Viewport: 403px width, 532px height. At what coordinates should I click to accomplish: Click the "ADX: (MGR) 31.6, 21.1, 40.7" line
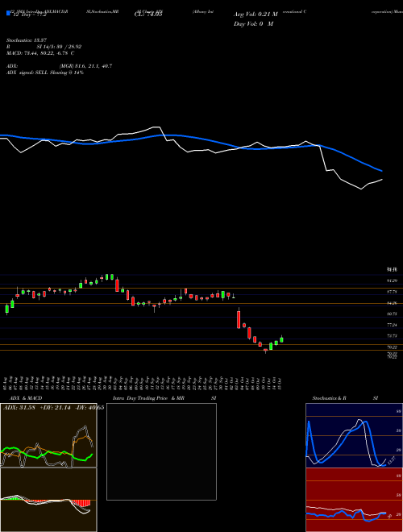(59, 66)
